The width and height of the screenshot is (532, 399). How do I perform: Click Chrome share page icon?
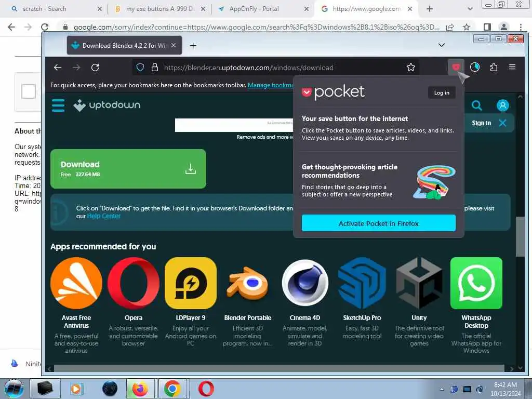[450, 27]
